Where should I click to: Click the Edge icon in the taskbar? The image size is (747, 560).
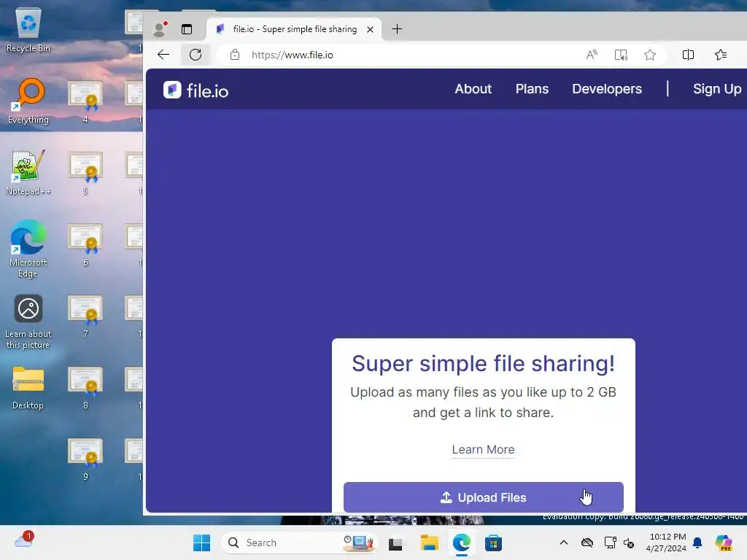(x=461, y=542)
